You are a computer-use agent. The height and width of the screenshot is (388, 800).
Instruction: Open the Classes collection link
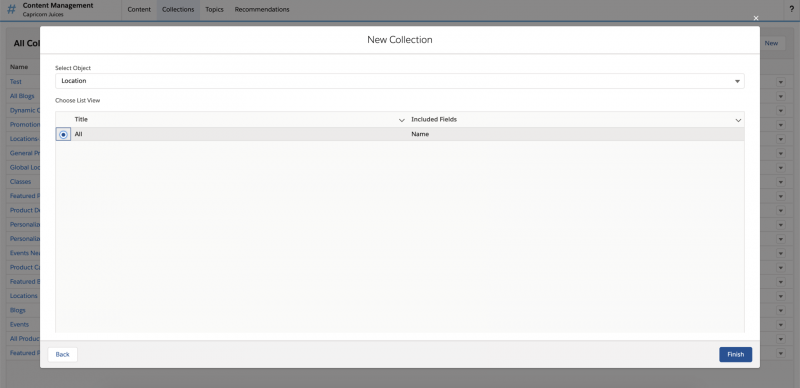click(20, 182)
